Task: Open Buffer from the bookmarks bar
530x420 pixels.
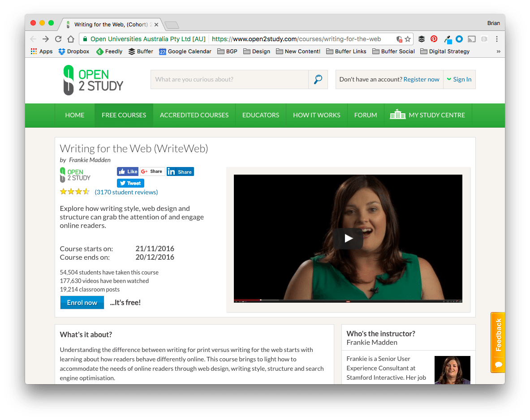Action: 140,51
